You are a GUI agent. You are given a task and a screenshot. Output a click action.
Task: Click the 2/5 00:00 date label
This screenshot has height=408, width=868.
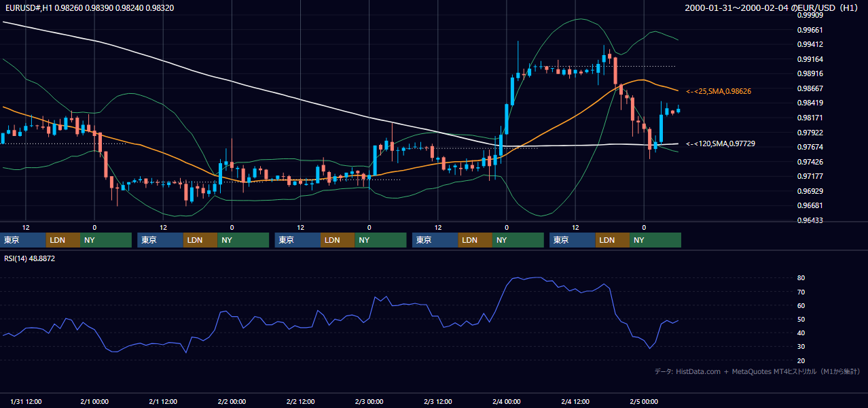click(644, 402)
